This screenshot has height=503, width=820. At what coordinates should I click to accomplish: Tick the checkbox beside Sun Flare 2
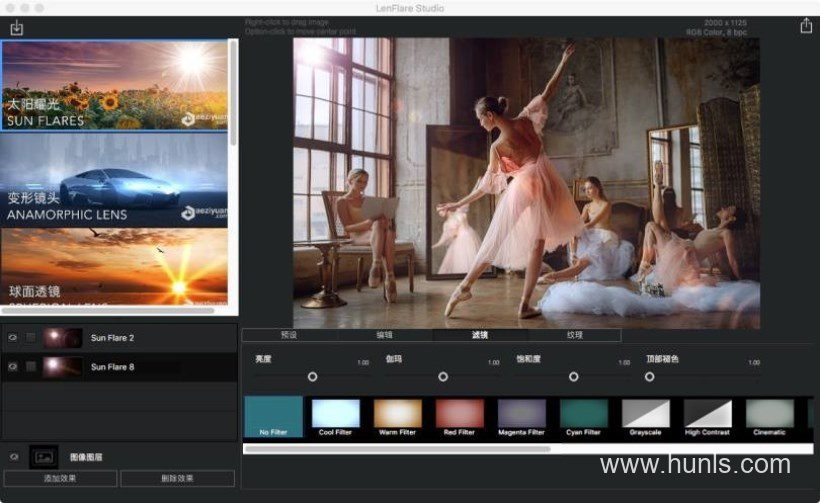coord(31,338)
